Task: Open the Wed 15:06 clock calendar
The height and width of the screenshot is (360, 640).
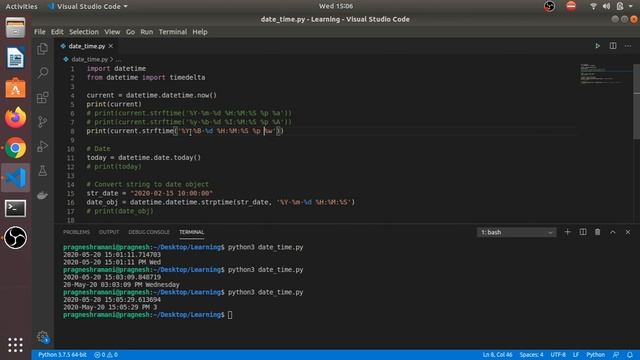Action: 336,6
